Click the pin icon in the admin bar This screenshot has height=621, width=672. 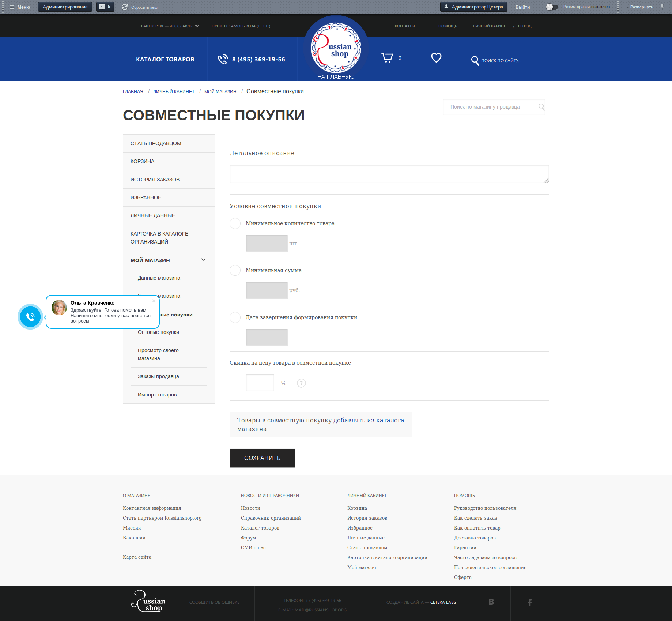(662, 6)
